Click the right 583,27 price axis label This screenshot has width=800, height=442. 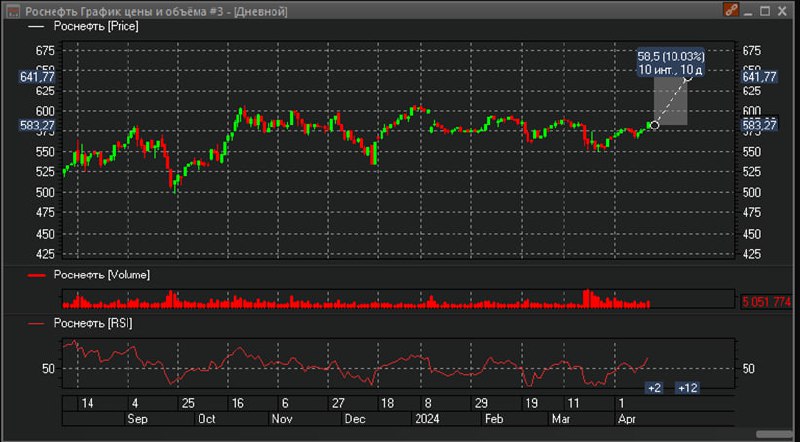pos(760,125)
